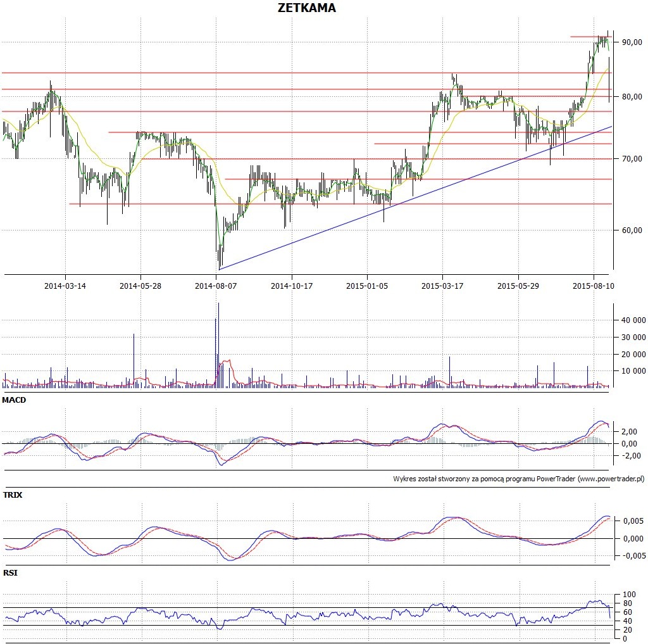Click the 2014-03-14 date label
Viewport: 648px width, 644px height.
(x=65, y=286)
